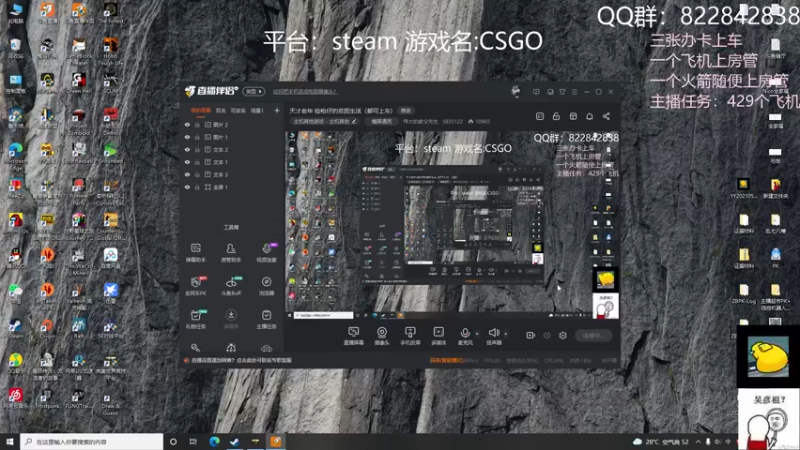Add a 多媒体 media source

point(439,336)
